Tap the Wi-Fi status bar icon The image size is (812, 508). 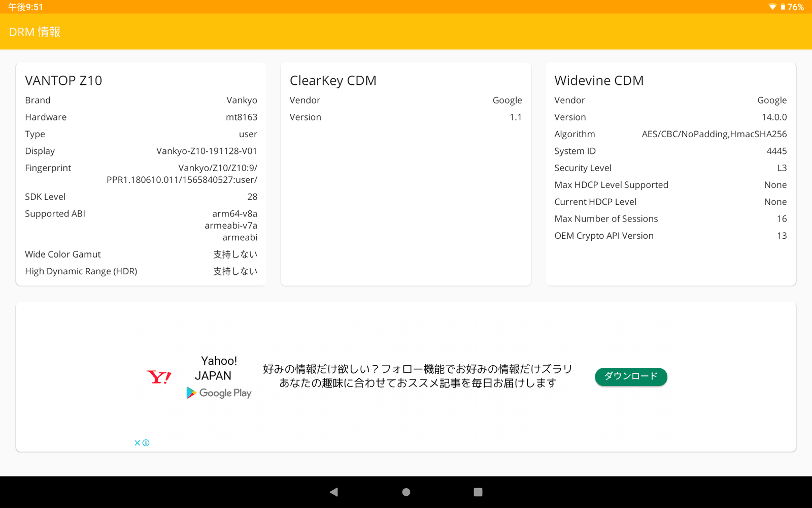[772, 7]
